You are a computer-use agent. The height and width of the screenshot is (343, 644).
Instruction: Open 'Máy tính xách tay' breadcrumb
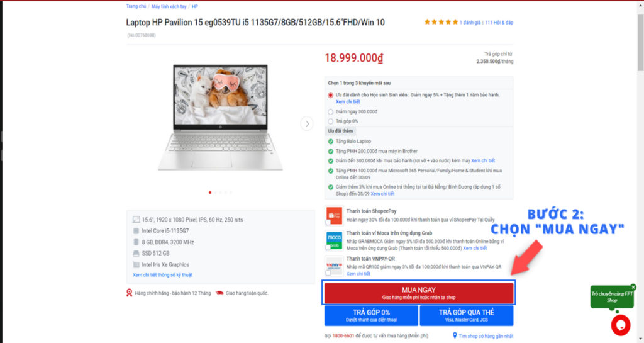(x=169, y=6)
